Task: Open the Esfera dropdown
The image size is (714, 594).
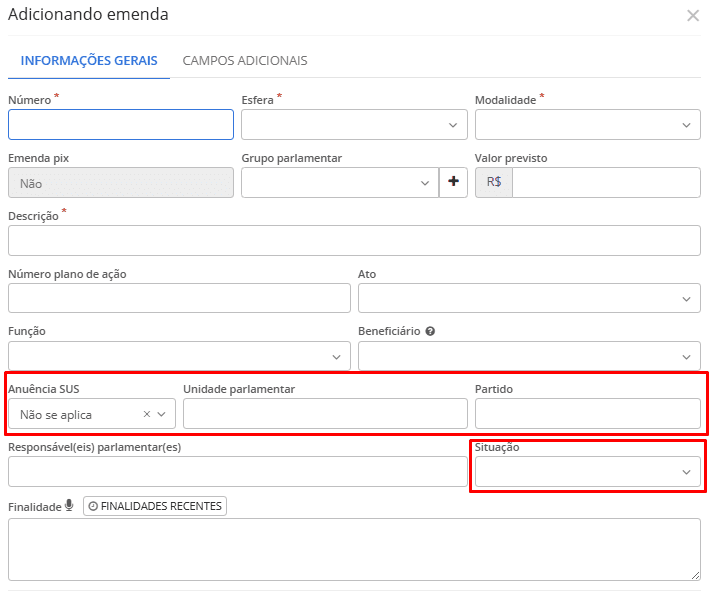Action: [x=354, y=125]
